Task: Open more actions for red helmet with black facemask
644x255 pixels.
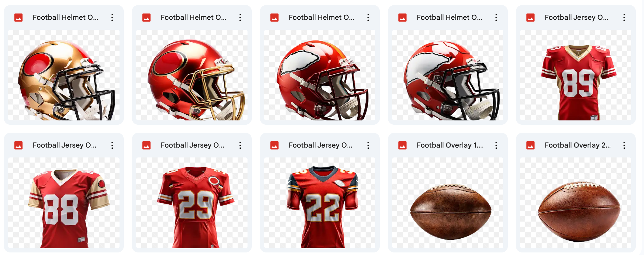Action: (496, 18)
